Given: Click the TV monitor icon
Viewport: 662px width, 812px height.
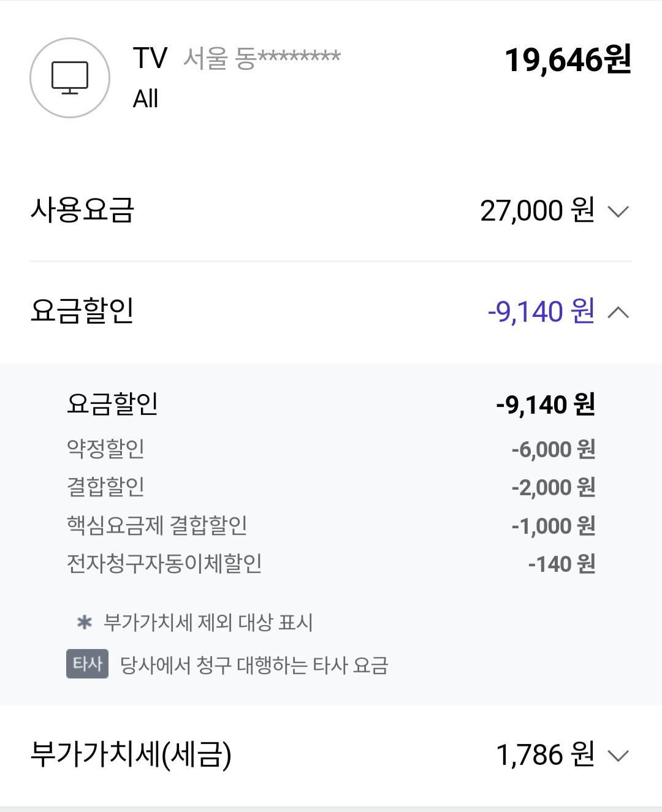Looking at the screenshot, I should [x=70, y=78].
